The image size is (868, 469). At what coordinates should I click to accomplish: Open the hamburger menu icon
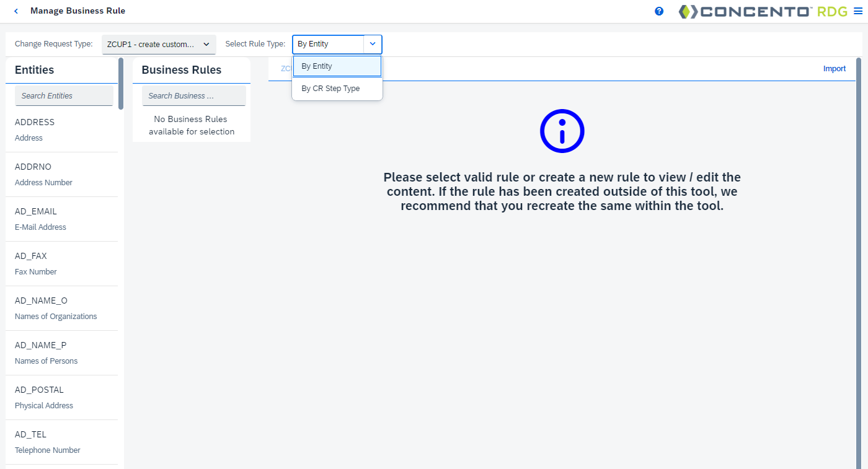[x=858, y=11]
